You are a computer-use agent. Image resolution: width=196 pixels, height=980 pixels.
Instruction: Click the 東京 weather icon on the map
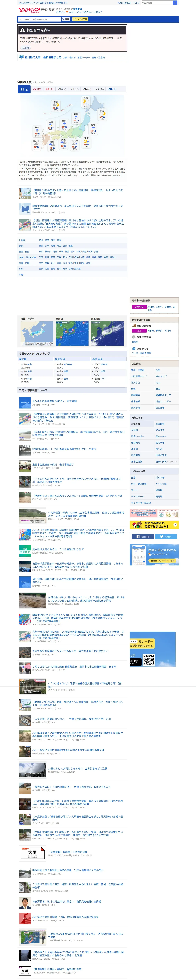(x=86, y=141)
